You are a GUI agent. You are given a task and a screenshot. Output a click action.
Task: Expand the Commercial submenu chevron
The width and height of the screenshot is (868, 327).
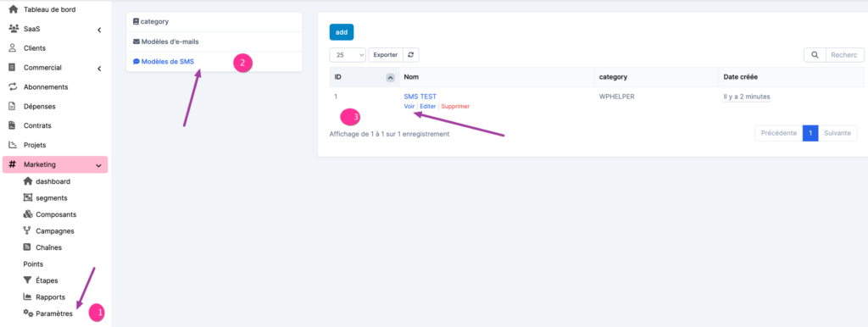99,69
